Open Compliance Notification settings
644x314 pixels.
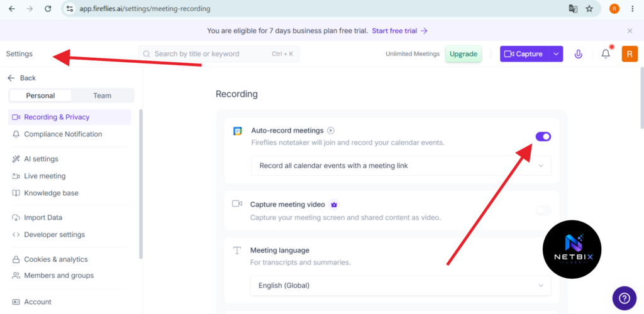pos(70,134)
